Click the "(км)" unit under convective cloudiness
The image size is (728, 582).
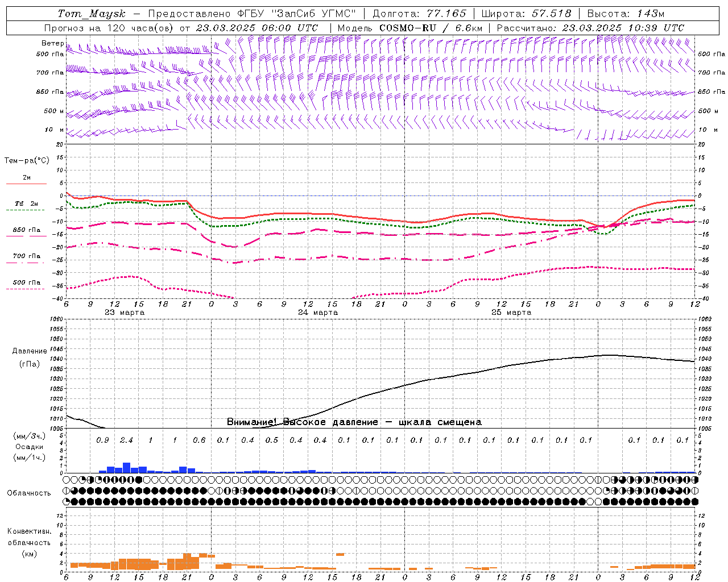tap(29, 554)
